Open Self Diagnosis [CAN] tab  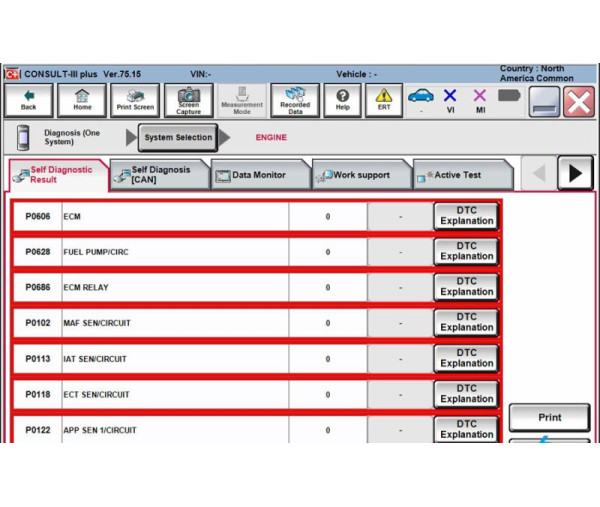[158, 175]
